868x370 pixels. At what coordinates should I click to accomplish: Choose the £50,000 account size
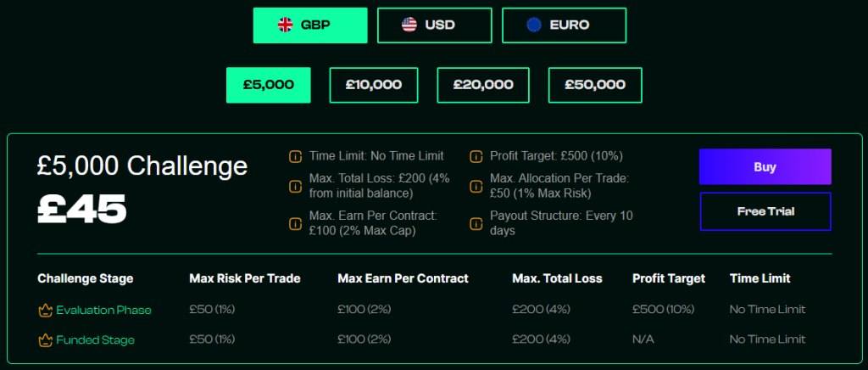click(595, 85)
